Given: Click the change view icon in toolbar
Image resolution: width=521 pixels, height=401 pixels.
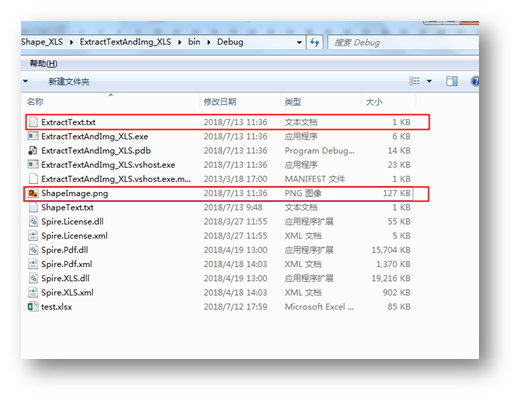Looking at the screenshot, I should coord(414,81).
